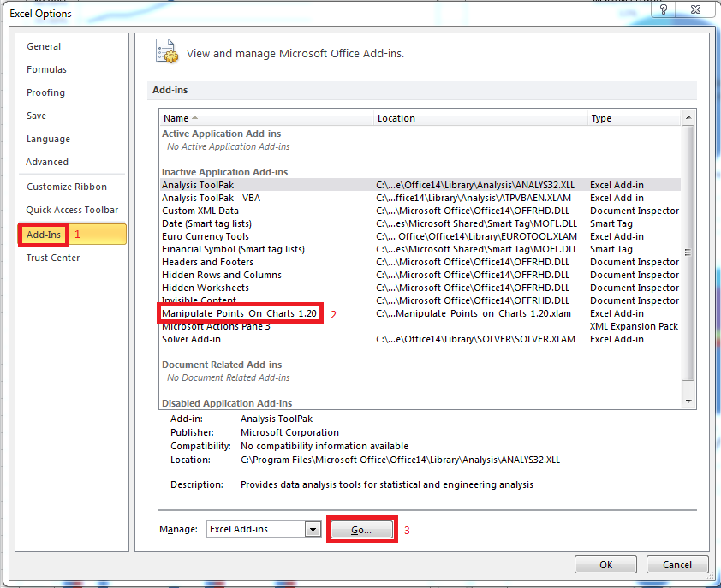This screenshot has width=721, height=588.
Task: Click the Add-ins gear document icon
Action: coord(166,51)
